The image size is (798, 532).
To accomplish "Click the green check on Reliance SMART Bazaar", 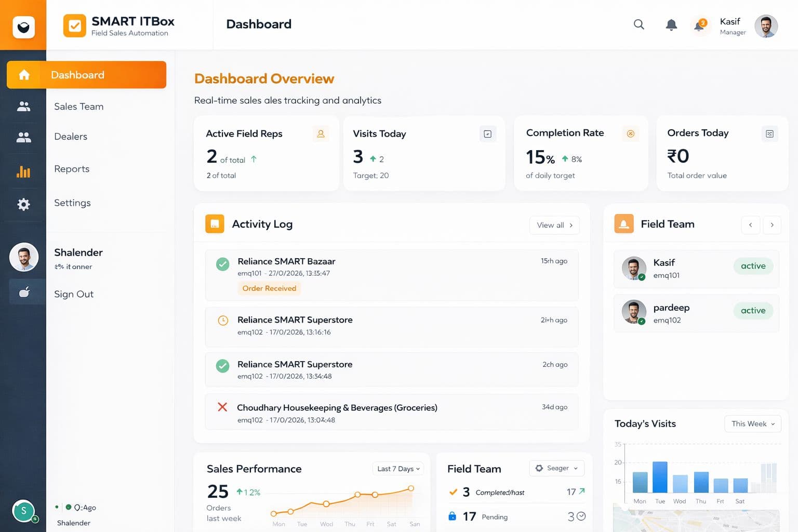I will (223, 264).
